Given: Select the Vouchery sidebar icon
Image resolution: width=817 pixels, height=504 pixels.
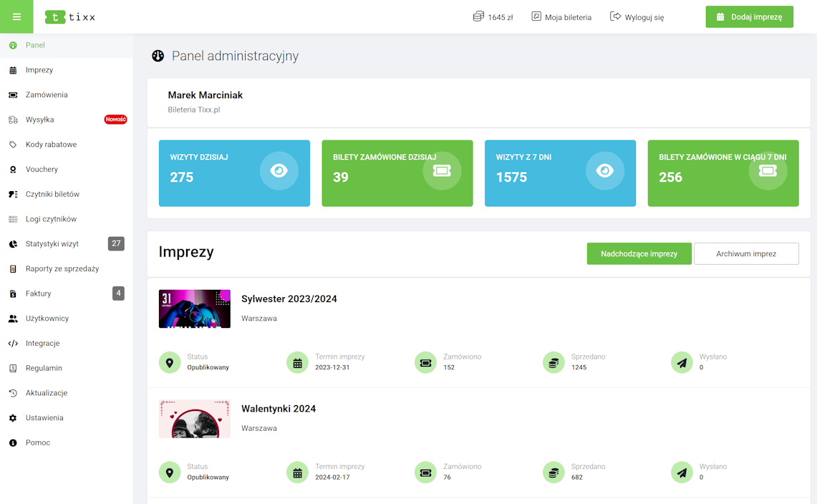Looking at the screenshot, I should (13, 170).
